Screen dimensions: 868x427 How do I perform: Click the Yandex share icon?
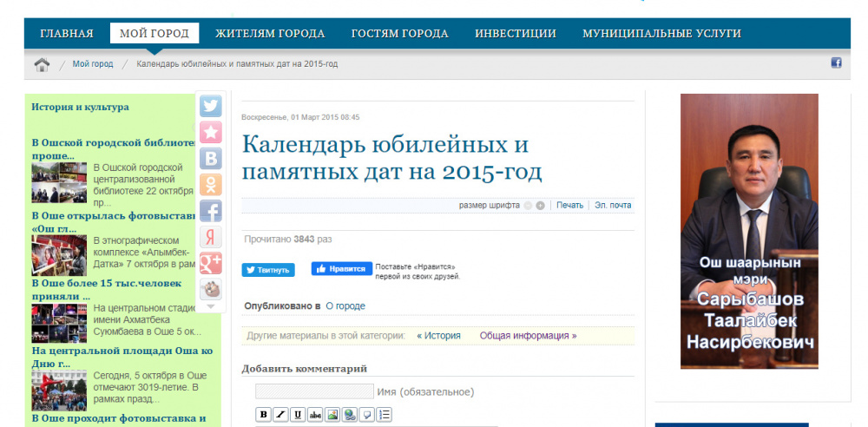(x=211, y=237)
